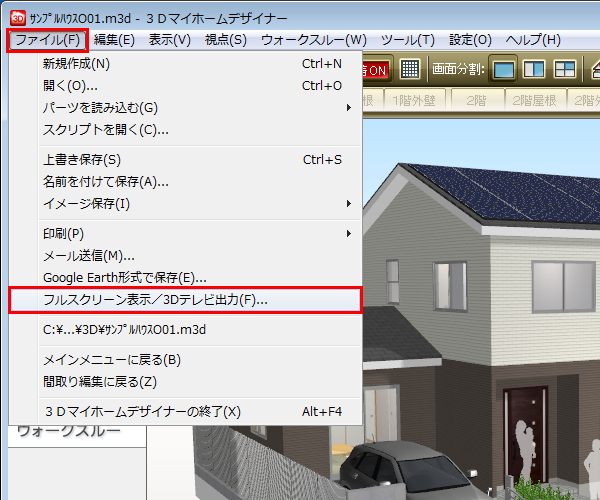Open the ウォークスルー menu

313,40
